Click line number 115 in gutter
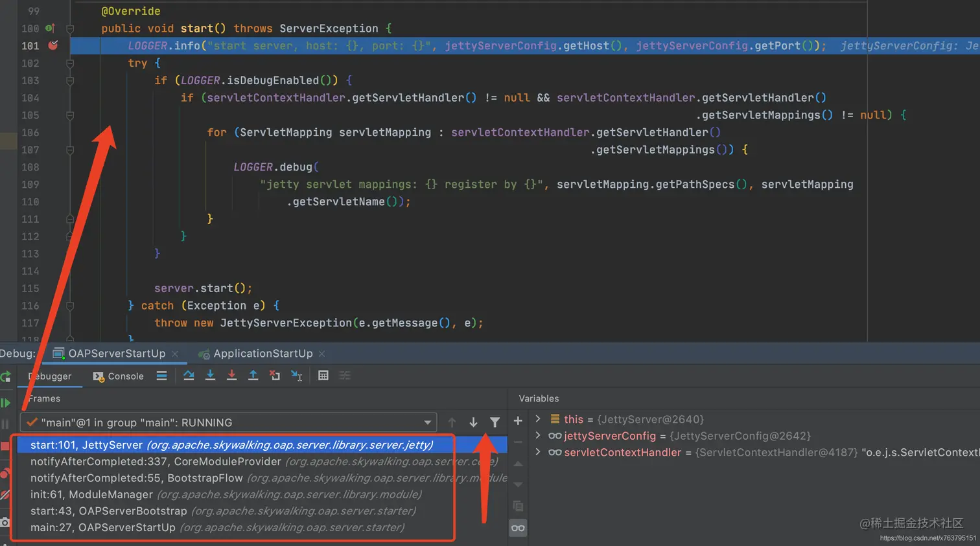Screen dimensions: 980x546 click(30, 288)
